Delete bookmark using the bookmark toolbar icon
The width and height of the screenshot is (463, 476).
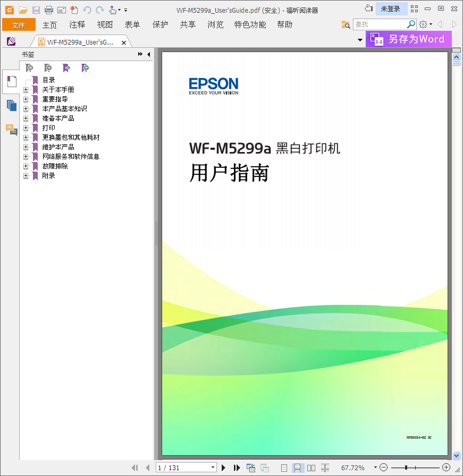tap(29, 68)
